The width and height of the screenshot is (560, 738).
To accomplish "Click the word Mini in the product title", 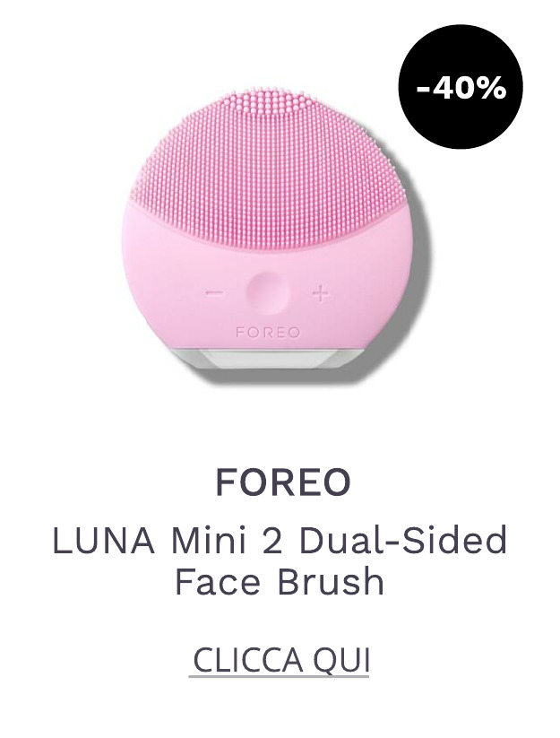I will 210,541.
